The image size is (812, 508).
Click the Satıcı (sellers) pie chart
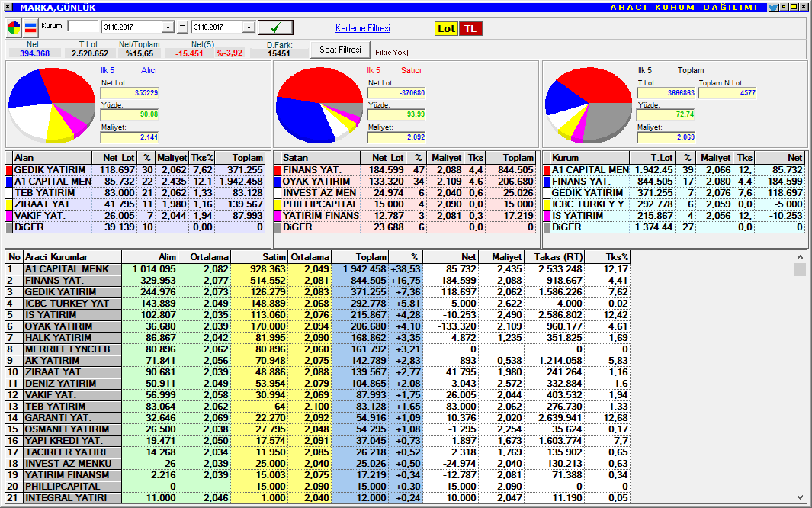click(x=319, y=105)
